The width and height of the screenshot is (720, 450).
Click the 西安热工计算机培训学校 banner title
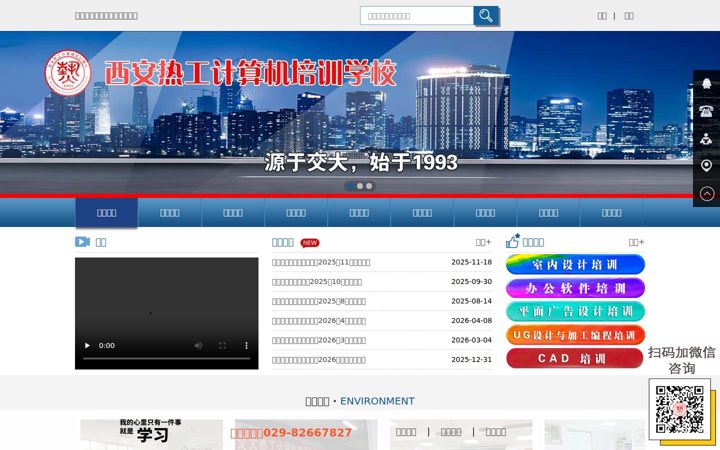pos(250,73)
